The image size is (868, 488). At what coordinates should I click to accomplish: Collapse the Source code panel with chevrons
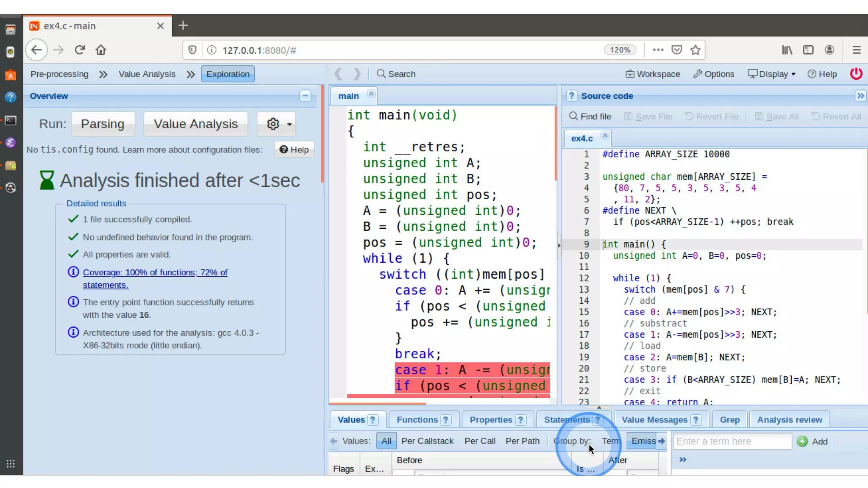click(x=860, y=96)
